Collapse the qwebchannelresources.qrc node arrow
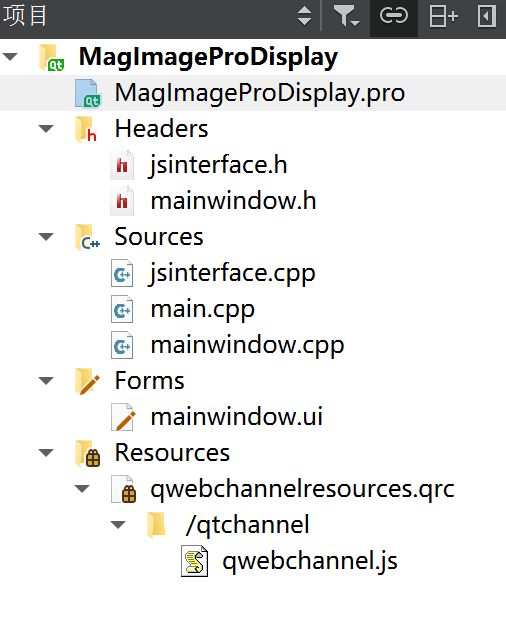This screenshot has width=506, height=627. pos(82,488)
